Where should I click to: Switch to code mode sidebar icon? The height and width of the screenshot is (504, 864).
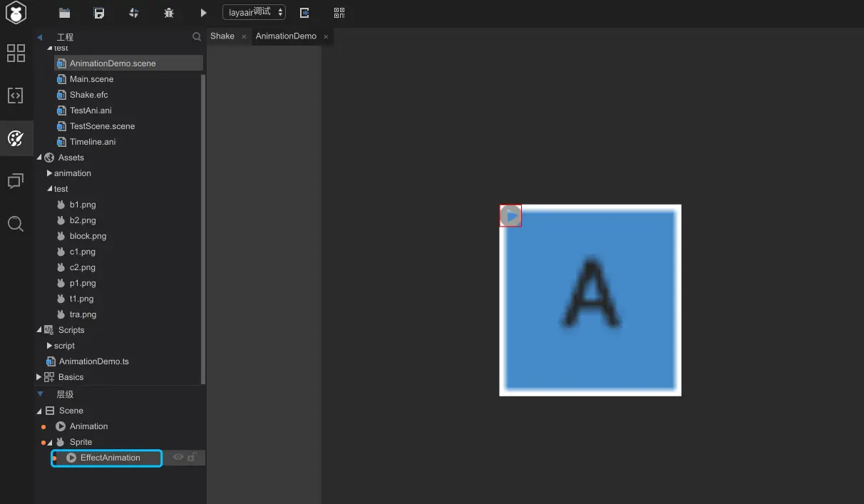point(16,96)
